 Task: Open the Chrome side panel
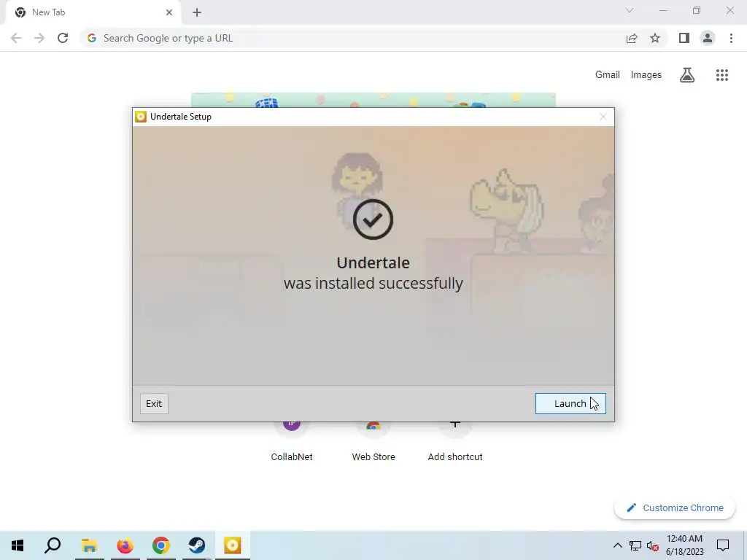pos(684,38)
